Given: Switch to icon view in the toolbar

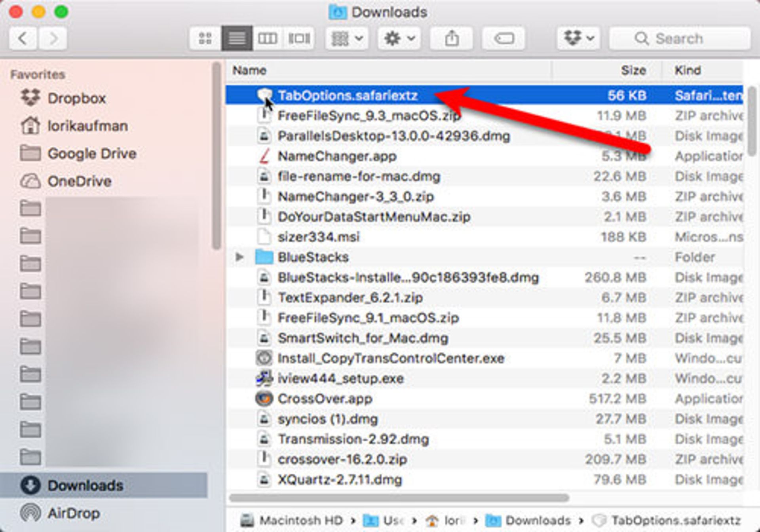Looking at the screenshot, I should tap(205, 38).
